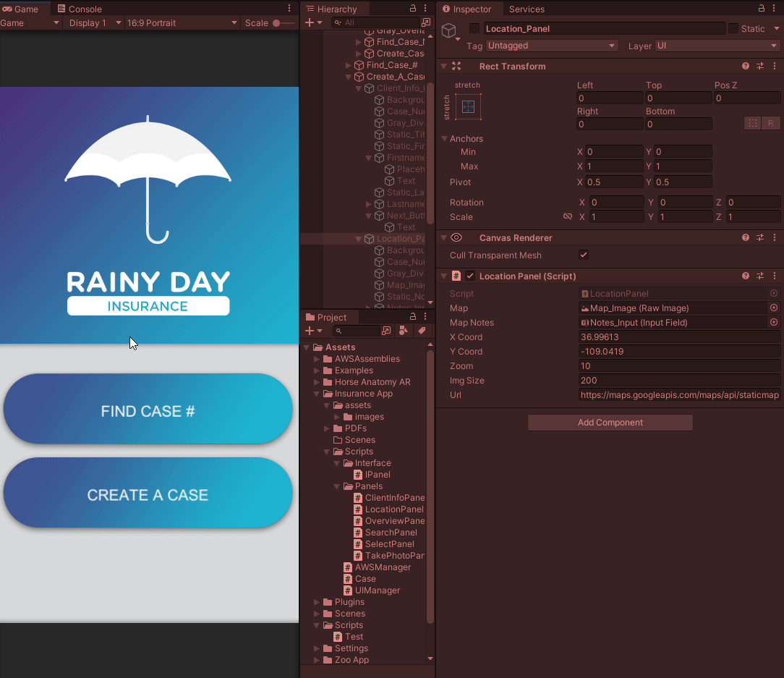This screenshot has width=784, height=678.
Task: Click the CREATE A CASE button
Action: pos(148,493)
